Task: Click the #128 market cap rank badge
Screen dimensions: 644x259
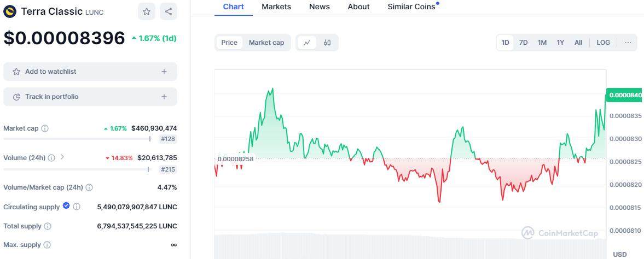Action: [168, 139]
